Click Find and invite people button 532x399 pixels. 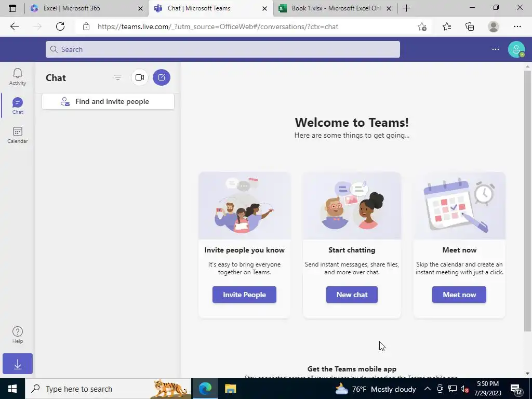tap(108, 101)
